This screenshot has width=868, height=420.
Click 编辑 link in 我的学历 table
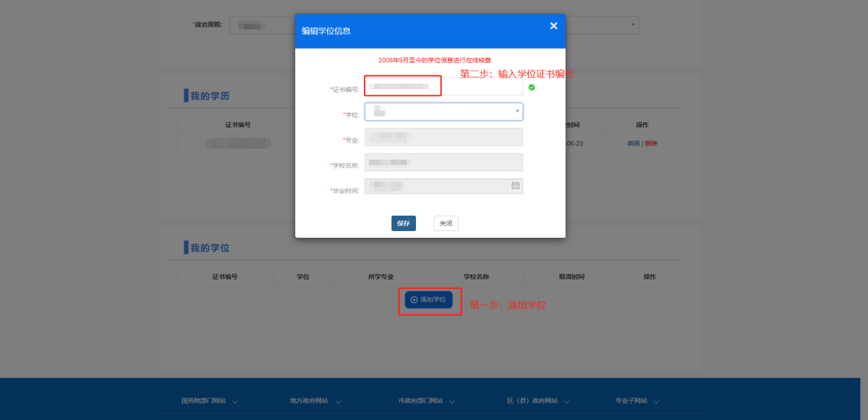(633, 143)
